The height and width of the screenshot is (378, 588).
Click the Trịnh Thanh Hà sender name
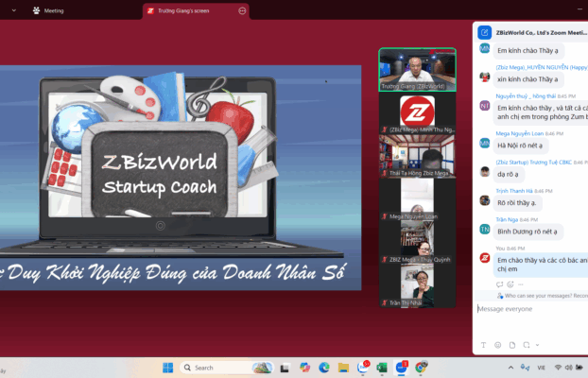[x=514, y=191]
